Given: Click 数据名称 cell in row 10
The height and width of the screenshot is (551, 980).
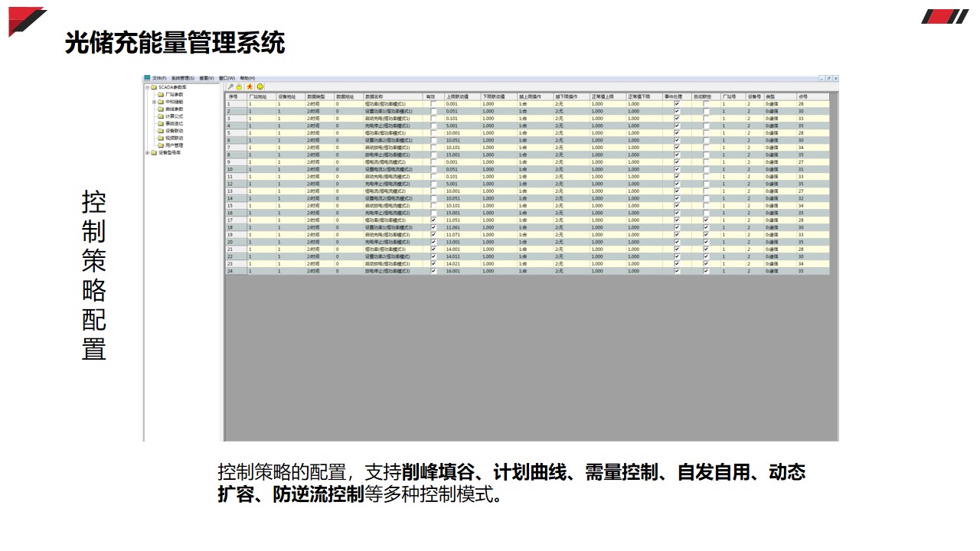Looking at the screenshot, I should [x=394, y=169].
